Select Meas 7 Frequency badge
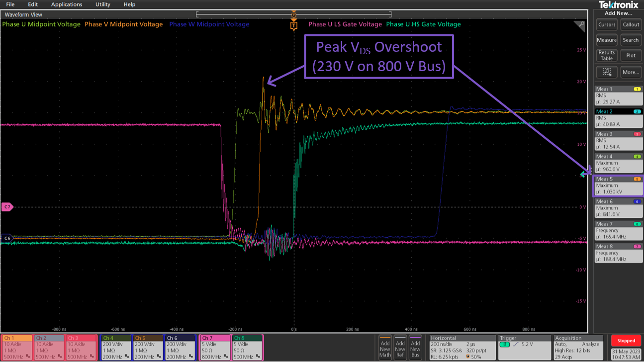 point(618,230)
